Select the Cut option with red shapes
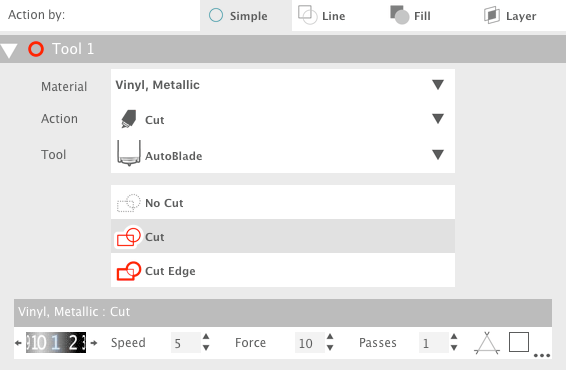The image size is (566, 370). point(283,236)
